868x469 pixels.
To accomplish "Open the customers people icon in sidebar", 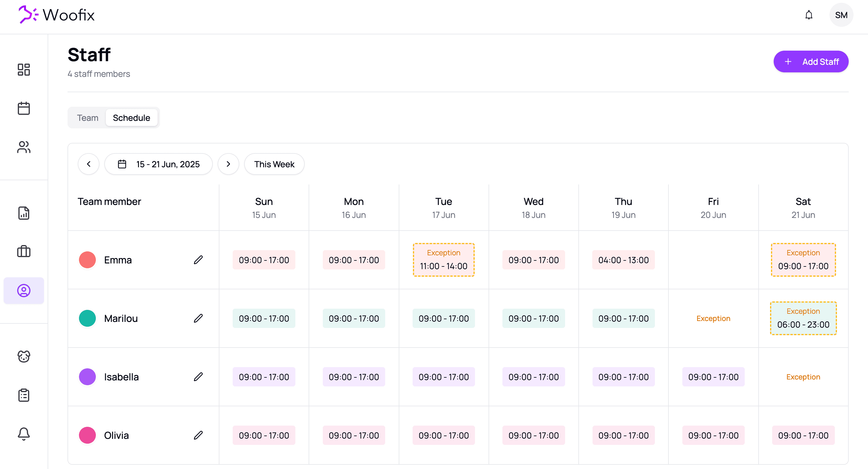I will (24, 147).
